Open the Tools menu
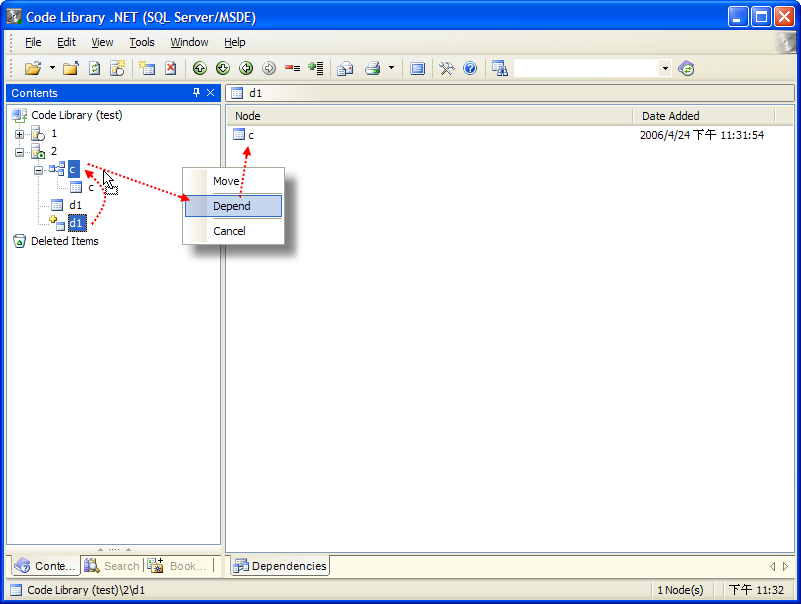Image resolution: width=801 pixels, height=604 pixels. pos(142,42)
